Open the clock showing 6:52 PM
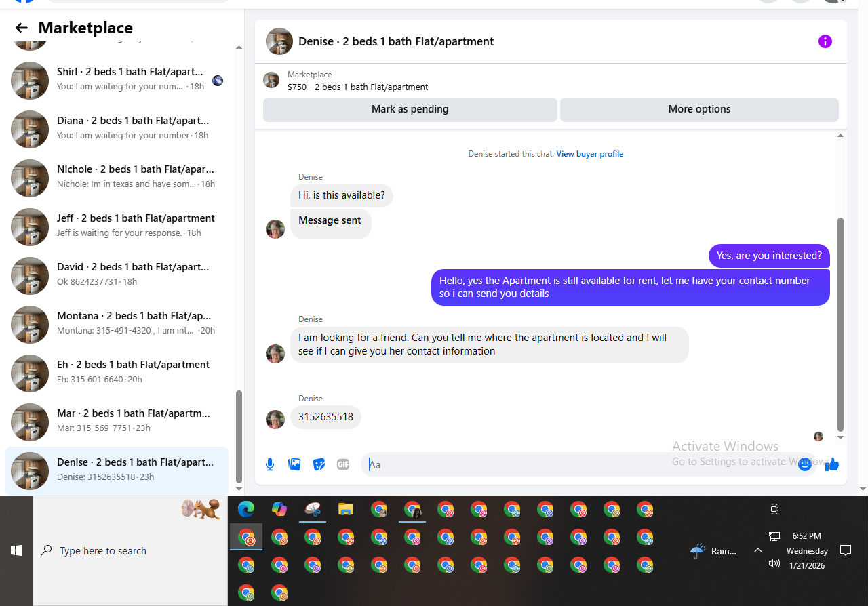The height and width of the screenshot is (606, 868). [x=807, y=550]
